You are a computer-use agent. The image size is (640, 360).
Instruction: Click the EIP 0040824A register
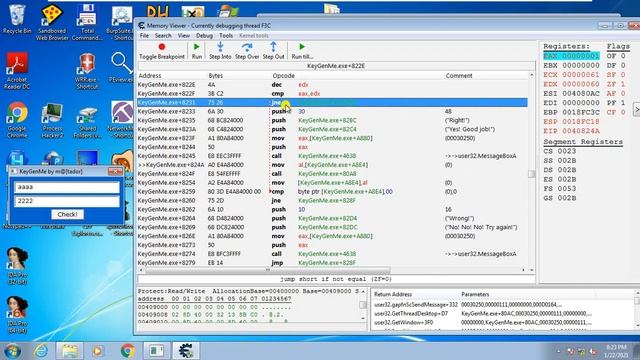click(x=571, y=131)
